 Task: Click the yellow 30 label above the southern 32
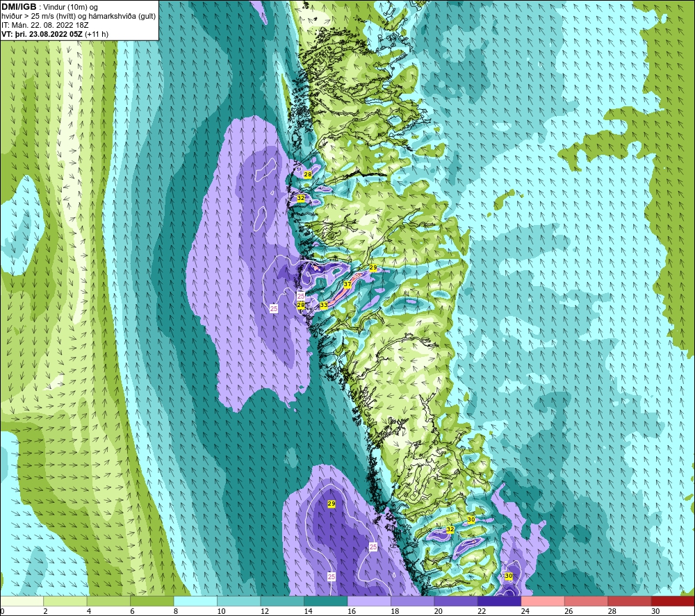(471, 519)
